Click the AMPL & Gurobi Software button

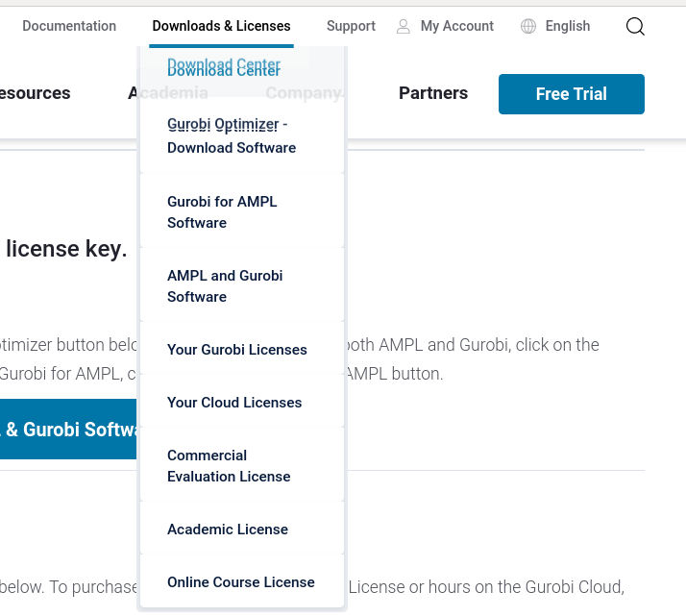pos(67,430)
